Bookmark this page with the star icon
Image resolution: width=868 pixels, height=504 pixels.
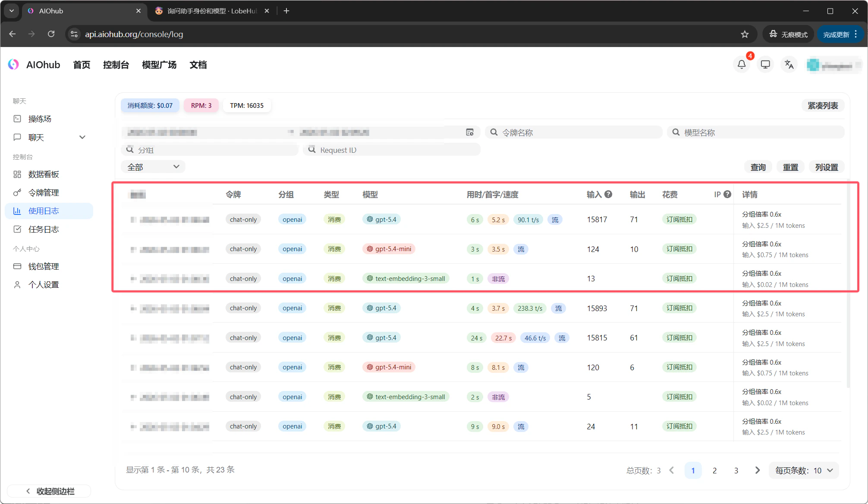tap(745, 34)
